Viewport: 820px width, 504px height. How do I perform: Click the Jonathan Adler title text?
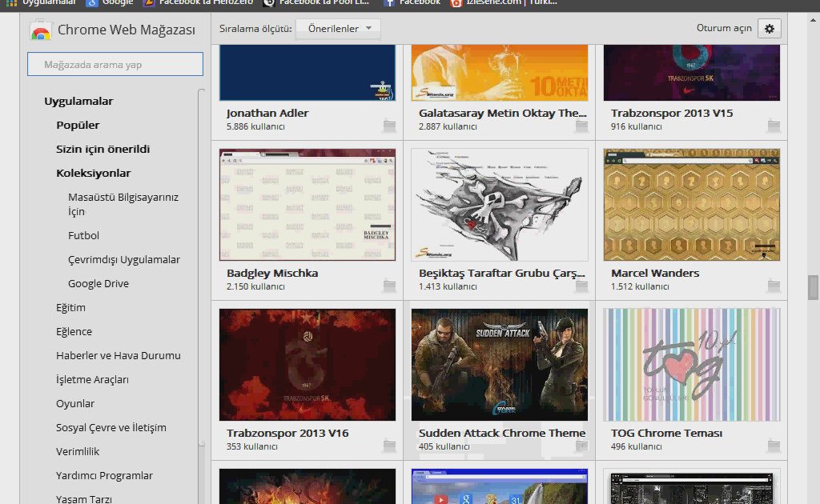tap(267, 114)
